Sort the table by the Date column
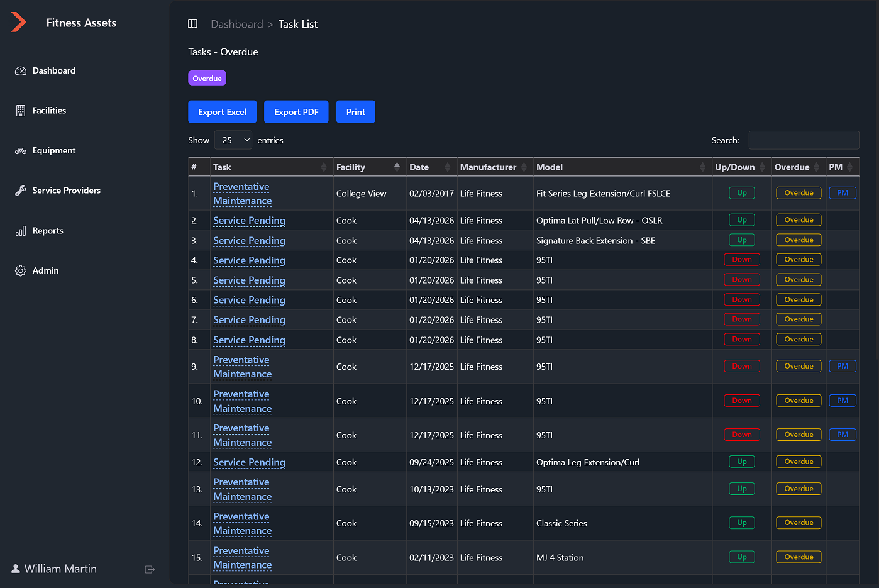The image size is (879, 588). (x=419, y=167)
